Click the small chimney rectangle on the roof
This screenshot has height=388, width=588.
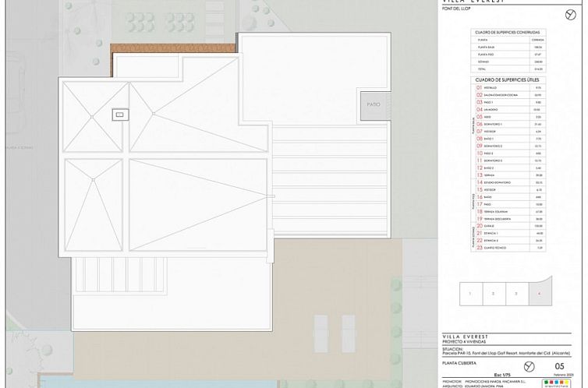(120, 115)
